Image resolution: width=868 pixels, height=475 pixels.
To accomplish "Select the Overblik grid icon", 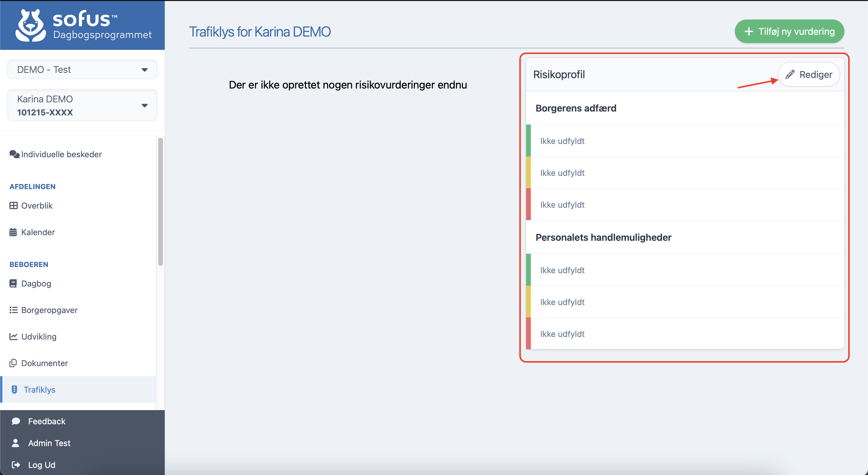I will tap(14, 205).
